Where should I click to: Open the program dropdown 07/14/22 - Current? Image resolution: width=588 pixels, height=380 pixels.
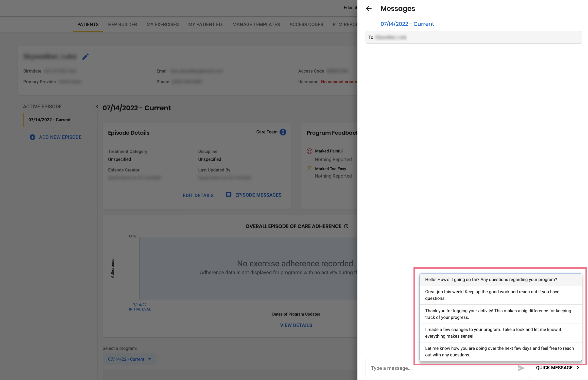point(129,359)
